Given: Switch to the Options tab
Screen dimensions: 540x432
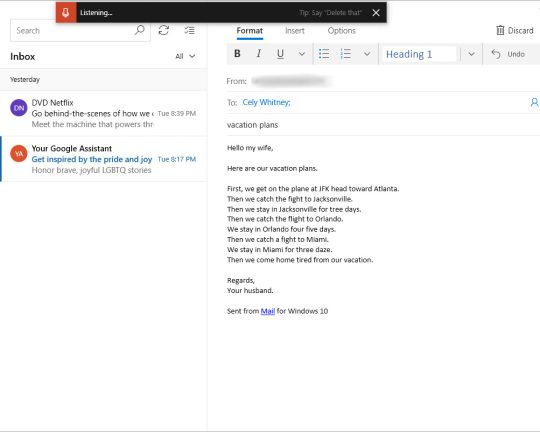Looking at the screenshot, I should [341, 31].
